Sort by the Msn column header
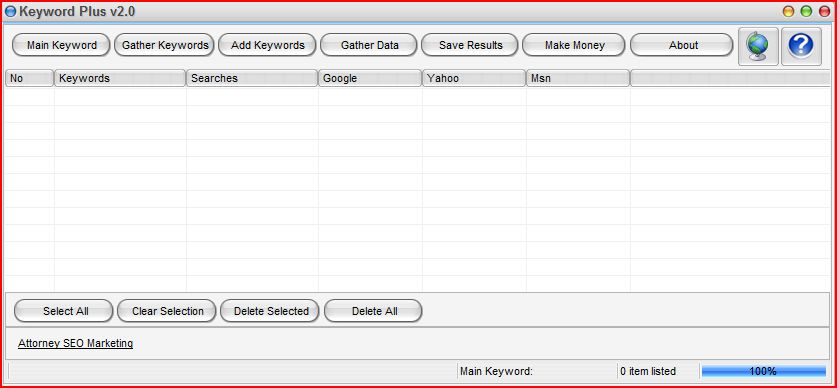 (x=578, y=78)
